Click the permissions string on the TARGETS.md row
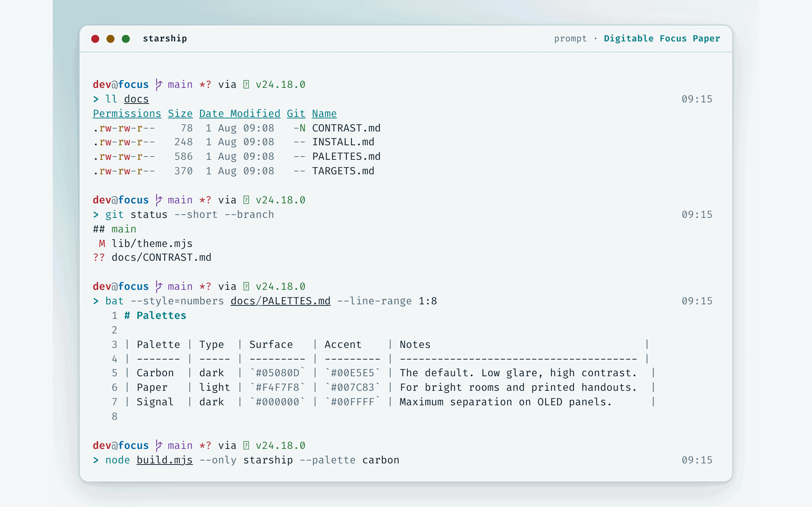Viewport: 812px width, 507px height. (x=124, y=171)
